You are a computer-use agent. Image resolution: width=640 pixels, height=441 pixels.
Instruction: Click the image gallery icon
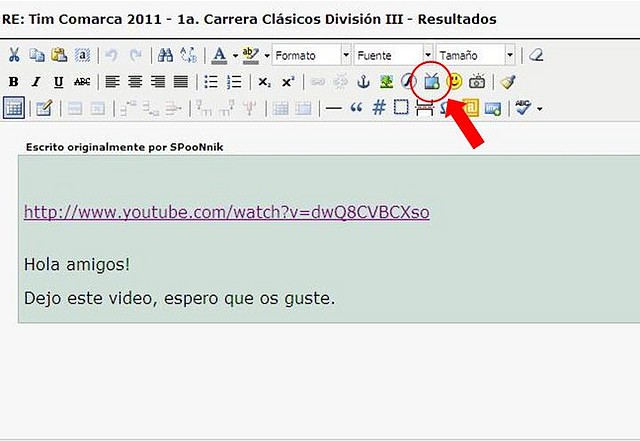[493, 108]
